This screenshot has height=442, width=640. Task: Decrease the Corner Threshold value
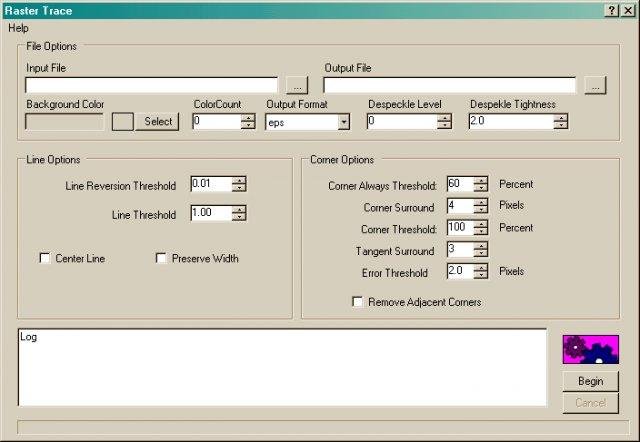pos(481,231)
